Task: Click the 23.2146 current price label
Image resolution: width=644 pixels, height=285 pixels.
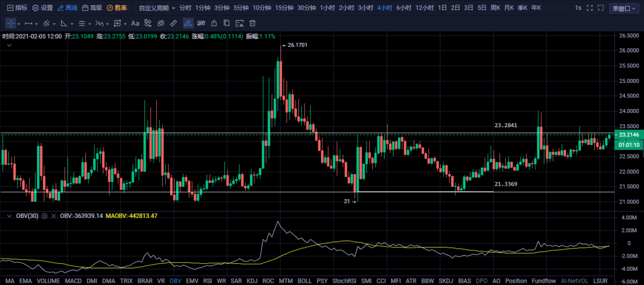Action: click(x=629, y=134)
